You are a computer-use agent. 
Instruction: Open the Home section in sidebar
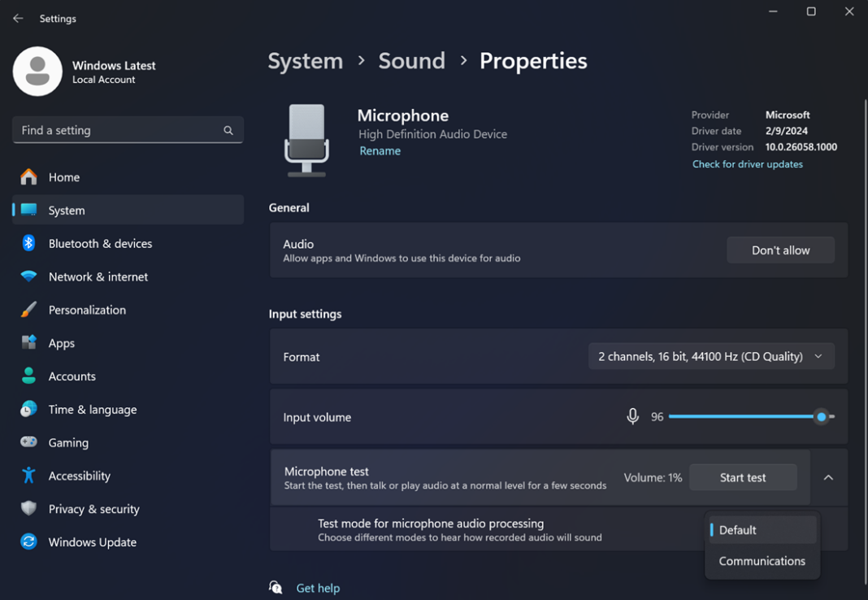pos(66,176)
